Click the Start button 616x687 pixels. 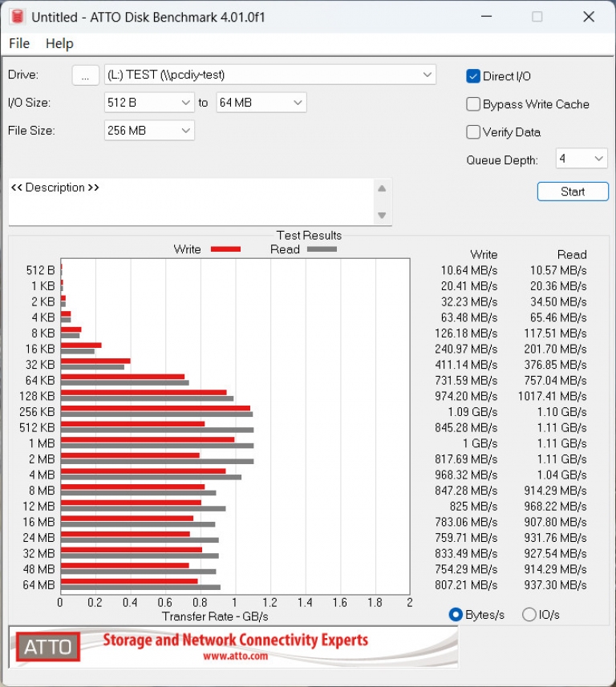tap(573, 192)
